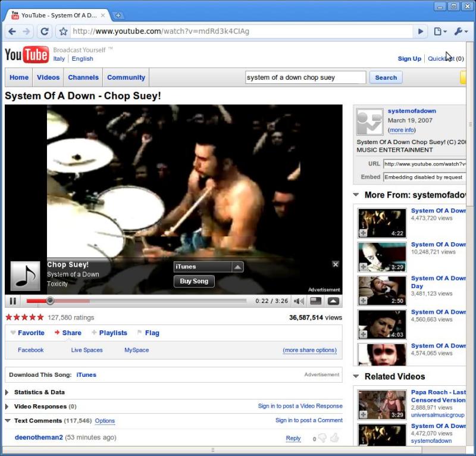Open the Community navigation tab
The height and width of the screenshot is (456, 476).
coord(126,77)
